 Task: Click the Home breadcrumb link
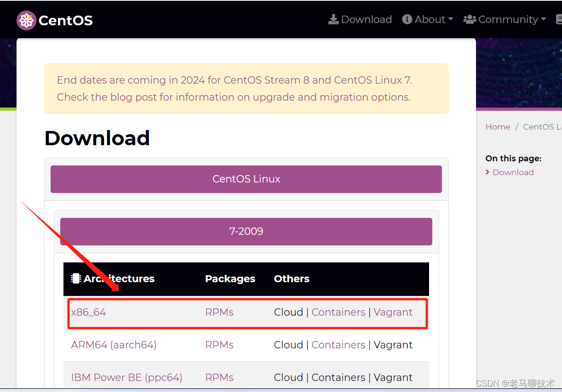498,127
